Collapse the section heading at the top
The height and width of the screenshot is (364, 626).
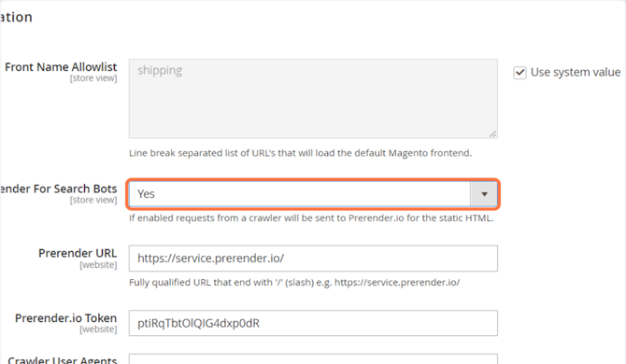click(x=16, y=17)
